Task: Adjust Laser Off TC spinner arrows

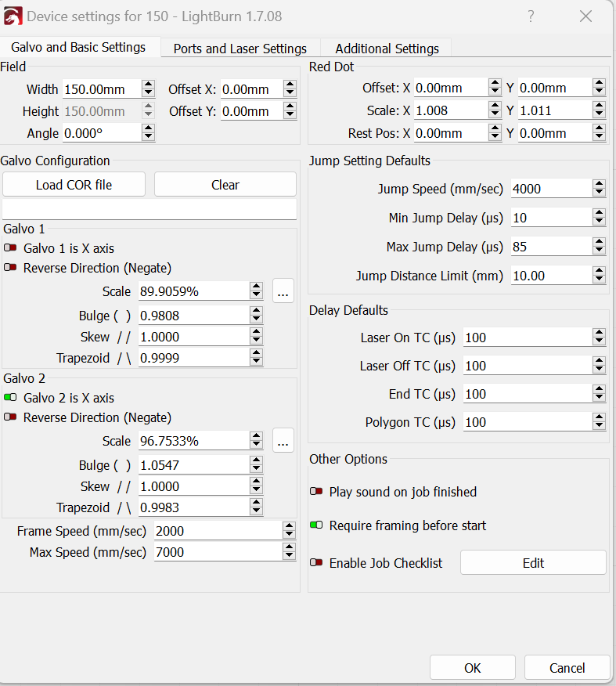Action: (600, 365)
